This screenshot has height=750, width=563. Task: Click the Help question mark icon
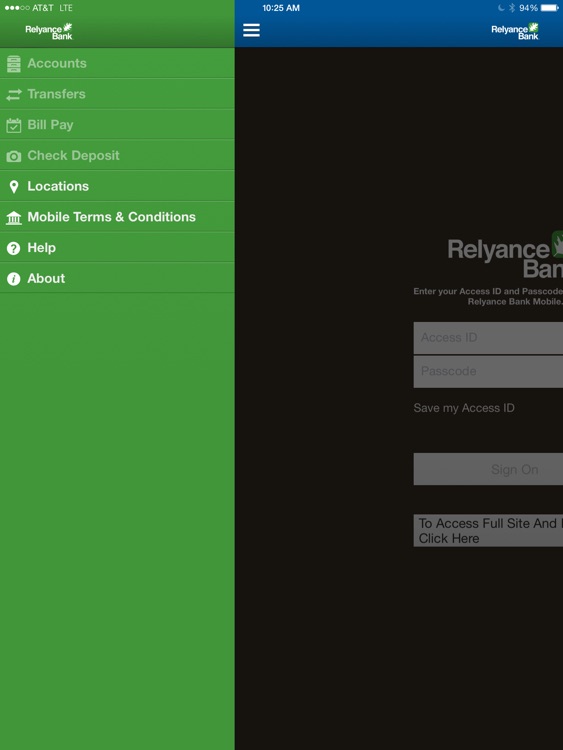pyautogui.click(x=14, y=248)
